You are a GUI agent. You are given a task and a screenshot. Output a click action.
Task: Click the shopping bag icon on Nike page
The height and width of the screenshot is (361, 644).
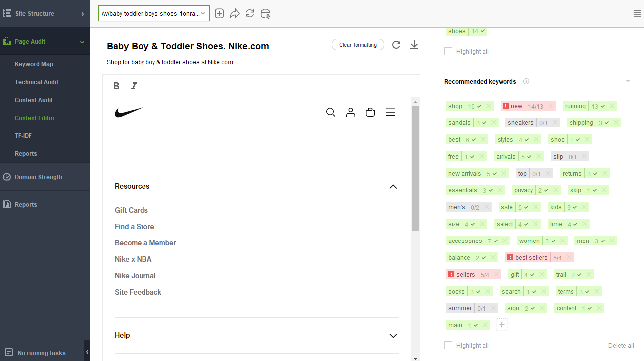[370, 112]
